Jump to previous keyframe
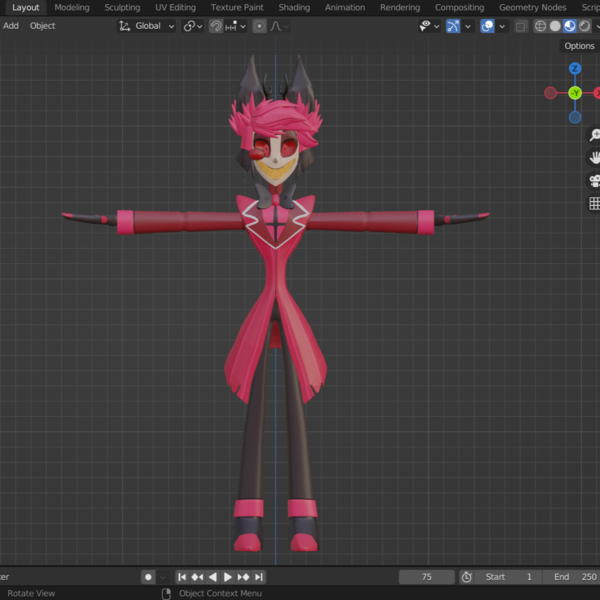The image size is (600, 600). tap(197, 577)
